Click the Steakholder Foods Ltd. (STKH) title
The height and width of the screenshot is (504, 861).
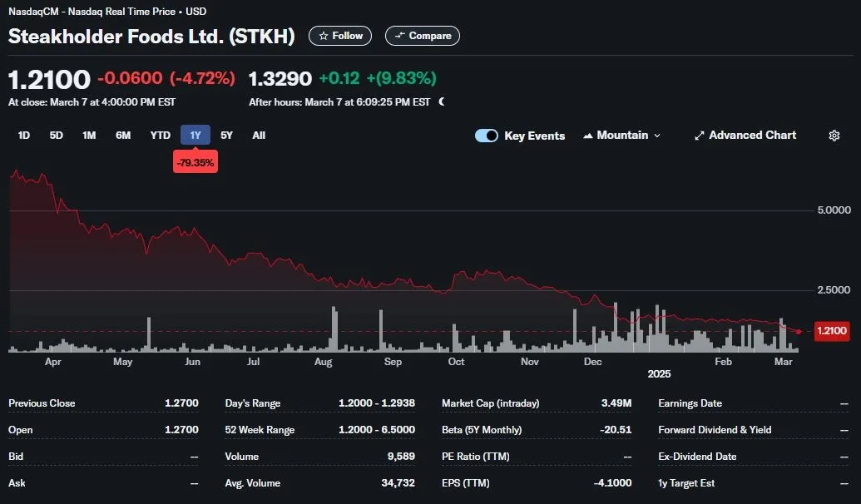[151, 37]
